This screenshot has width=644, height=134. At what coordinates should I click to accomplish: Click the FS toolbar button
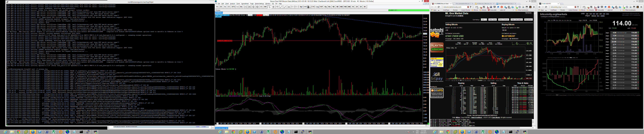point(217,7)
